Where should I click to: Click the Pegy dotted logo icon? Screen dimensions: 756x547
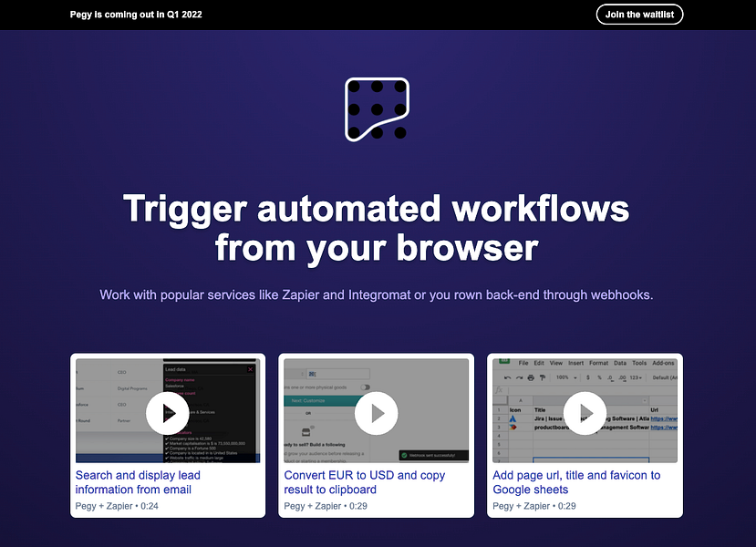[377, 110]
